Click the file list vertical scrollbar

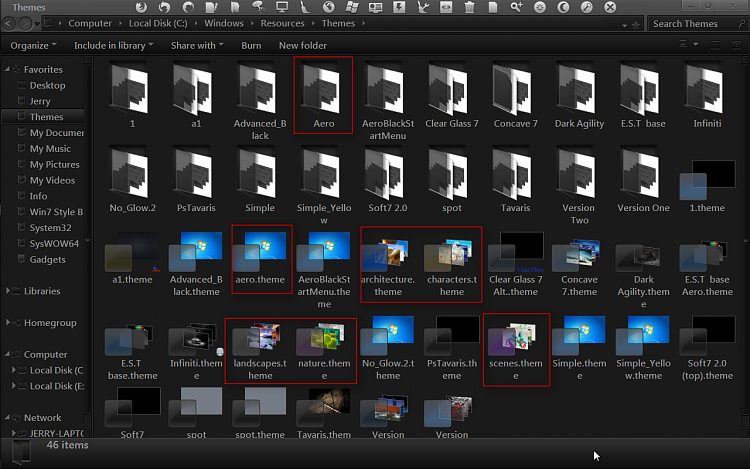[745, 246]
